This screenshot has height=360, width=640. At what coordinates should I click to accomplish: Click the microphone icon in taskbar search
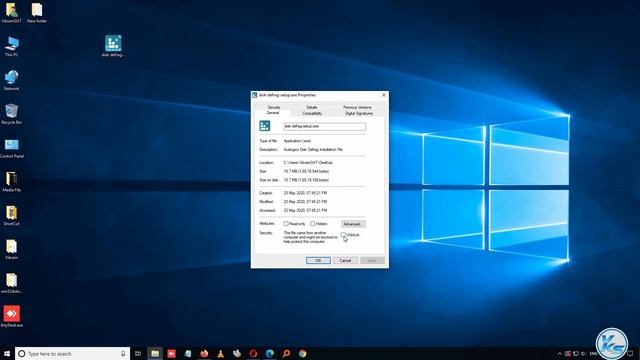point(123,353)
